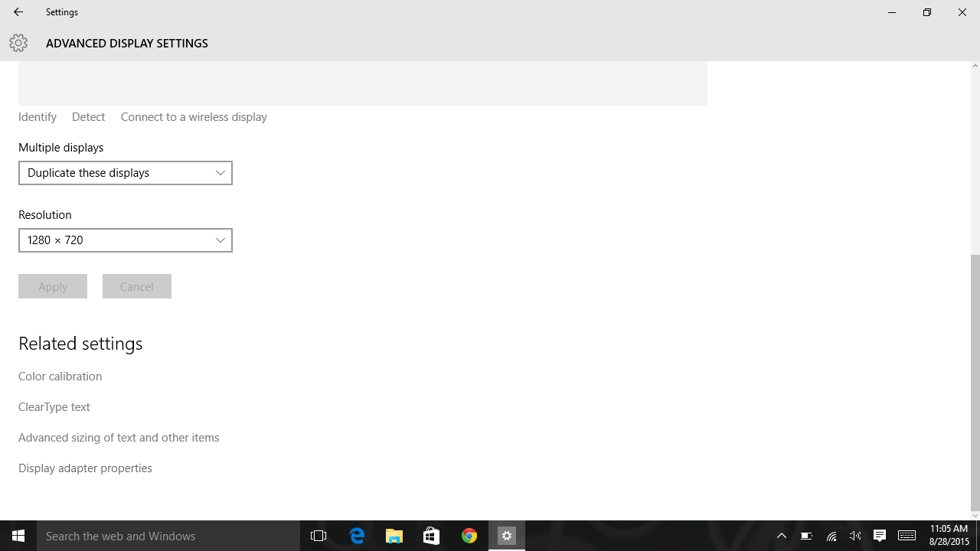The height and width of the screenshot is (551, 980).
Task: Open Connect to a wireless display
Action: coord(194,117)
